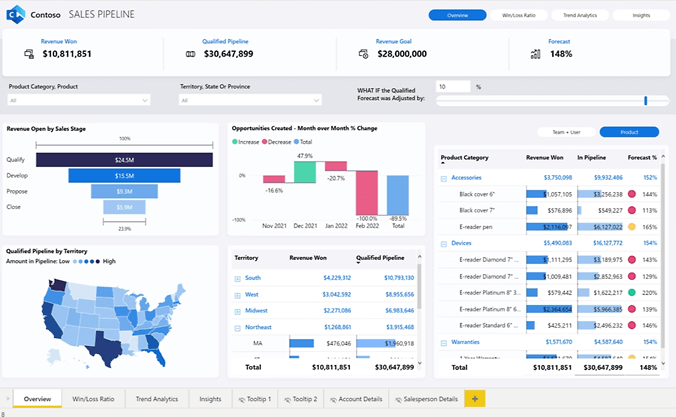Click the Contoso logo icon
Viewport: 676px width, 417px height.
[x=16, y=15]
